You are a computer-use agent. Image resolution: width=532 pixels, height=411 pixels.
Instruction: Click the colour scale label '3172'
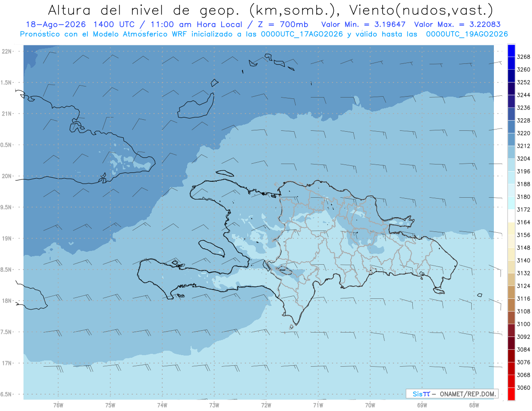tap(524, 209)
